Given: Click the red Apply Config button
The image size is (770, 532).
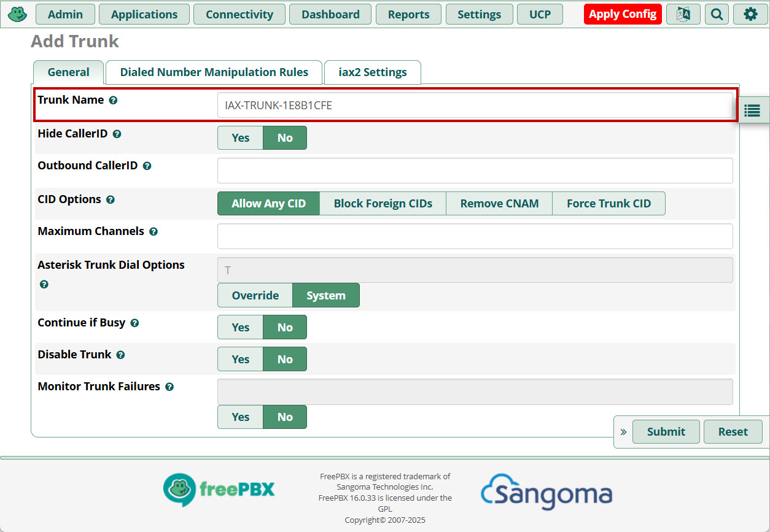Looking at the screenshot, I should [x=622, y=14].
